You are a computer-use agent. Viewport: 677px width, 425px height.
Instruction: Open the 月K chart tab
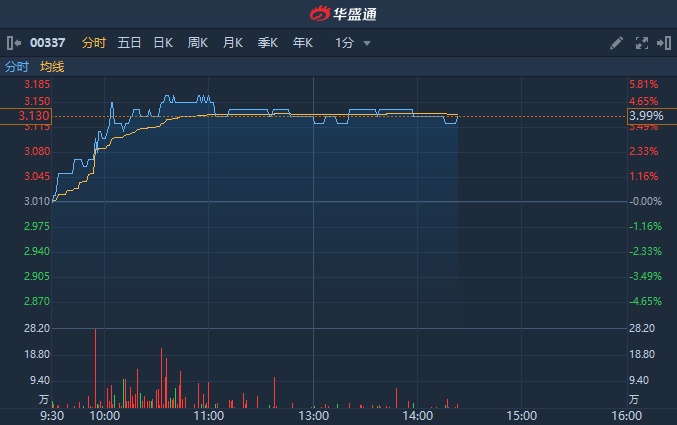pos(233,43)
